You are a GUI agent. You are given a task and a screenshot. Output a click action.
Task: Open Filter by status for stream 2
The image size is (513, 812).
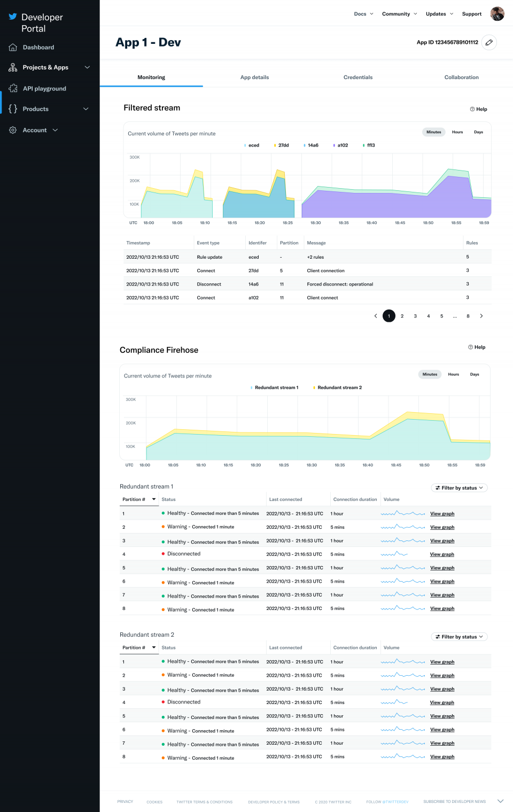pos(460,637)
